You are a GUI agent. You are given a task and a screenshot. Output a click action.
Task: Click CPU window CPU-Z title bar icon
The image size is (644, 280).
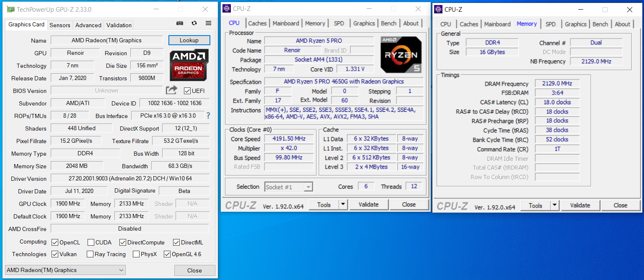[227, 8]
